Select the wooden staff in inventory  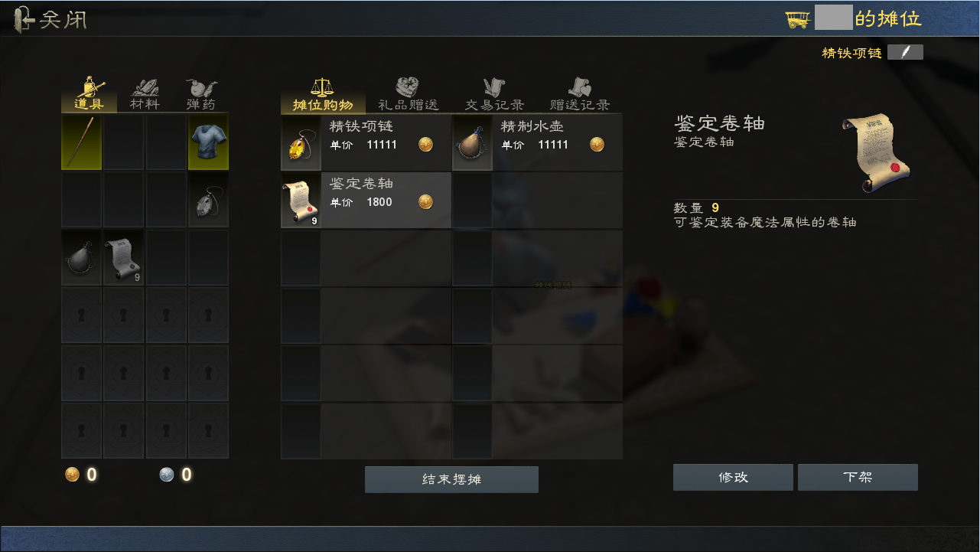81,142
